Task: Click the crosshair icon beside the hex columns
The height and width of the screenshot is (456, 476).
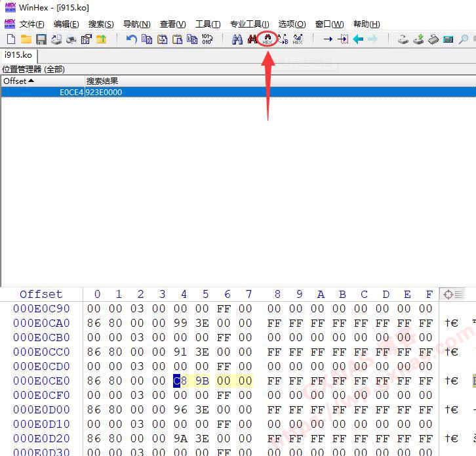Action: point(448,295)
